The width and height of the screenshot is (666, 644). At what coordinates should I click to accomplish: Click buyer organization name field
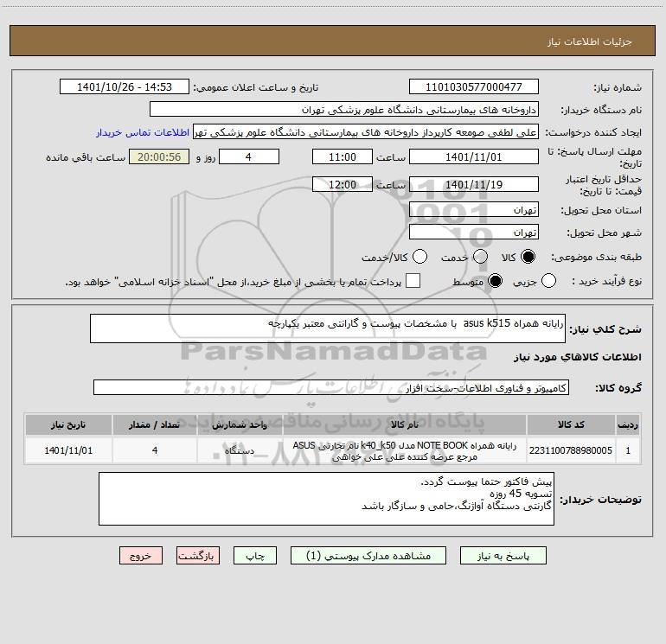[x=344, y=110]
